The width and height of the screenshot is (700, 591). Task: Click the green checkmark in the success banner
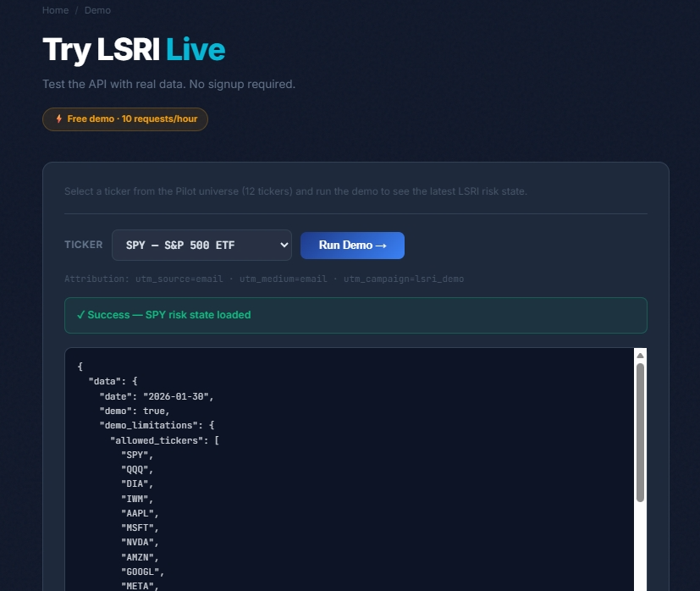click(x=81, y=314)
